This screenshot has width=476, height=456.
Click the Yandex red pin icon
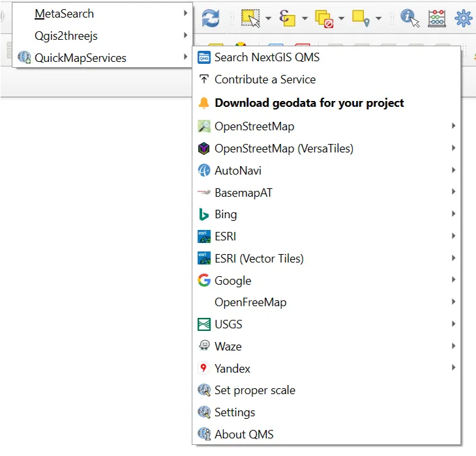[204, 368]
